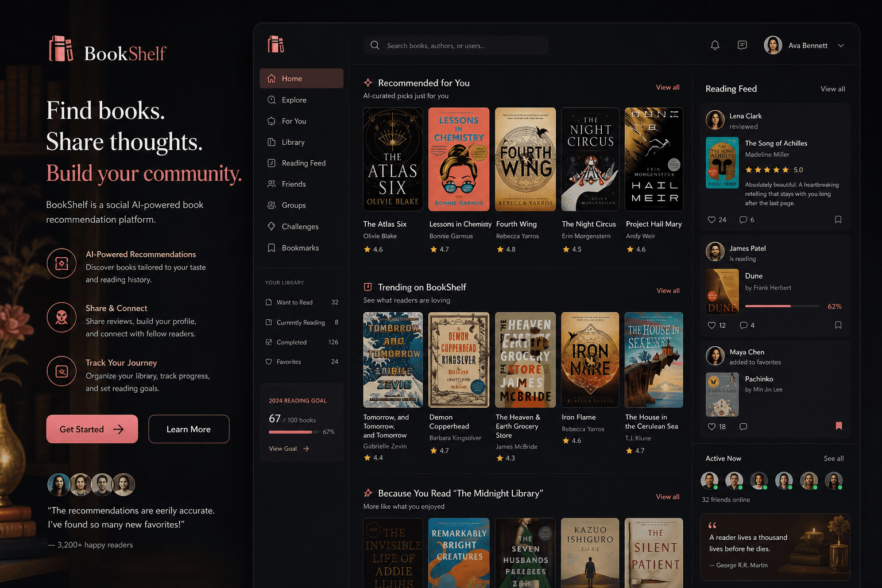Bookmark James Patel's Dune post

838,326
